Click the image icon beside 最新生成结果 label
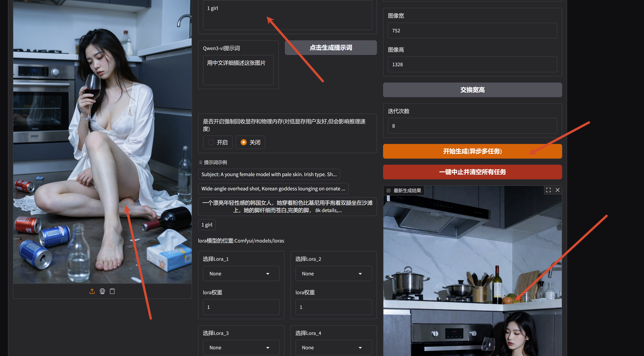 point(389,191)
